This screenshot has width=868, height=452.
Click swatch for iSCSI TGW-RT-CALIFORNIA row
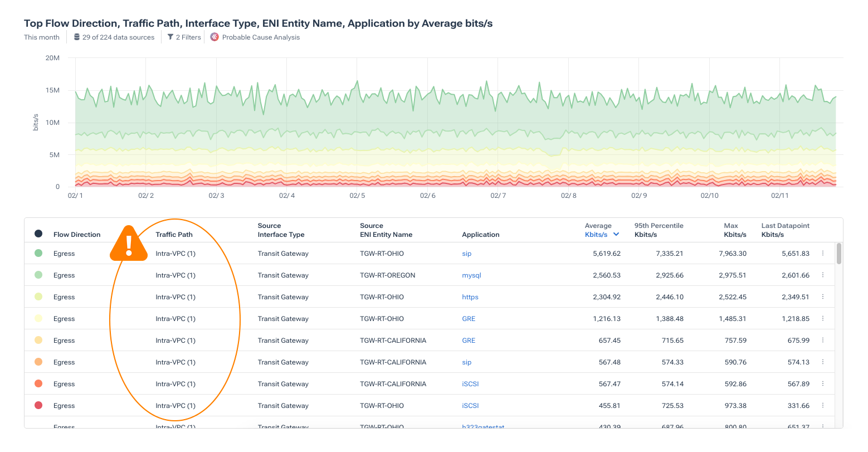tap(38, 383)
